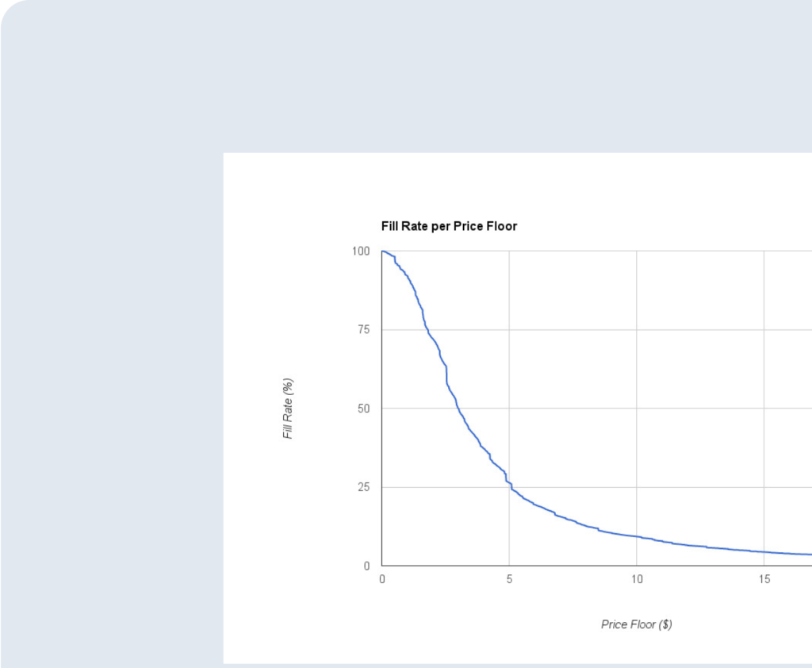812x668 pixels.
Task: Click the blue curve where it crosses the $10 gridline
Action: (637, 537)
